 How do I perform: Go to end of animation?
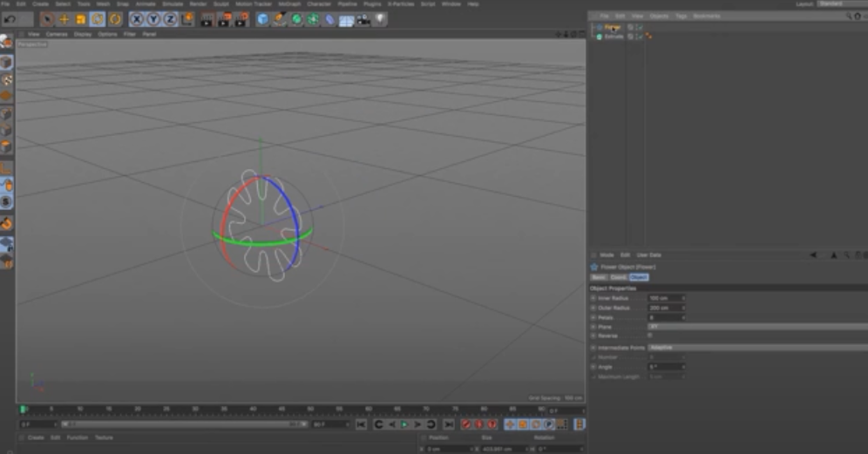pyautogui.click(x=449, y=424)
